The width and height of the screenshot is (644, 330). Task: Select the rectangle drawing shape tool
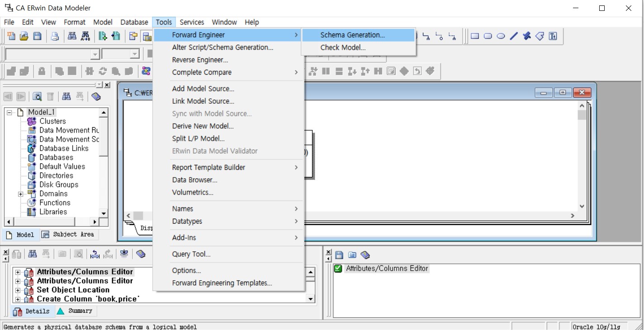tap(475, 36)
